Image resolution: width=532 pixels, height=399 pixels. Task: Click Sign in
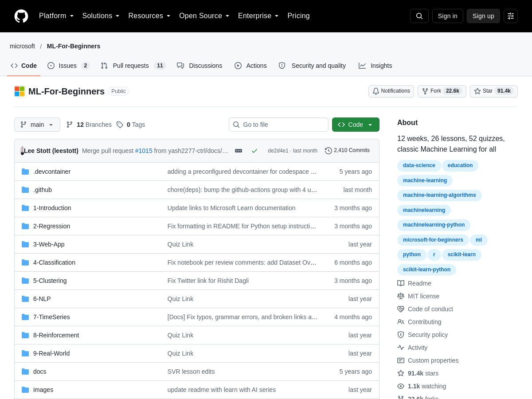click(x=448, y=16)
